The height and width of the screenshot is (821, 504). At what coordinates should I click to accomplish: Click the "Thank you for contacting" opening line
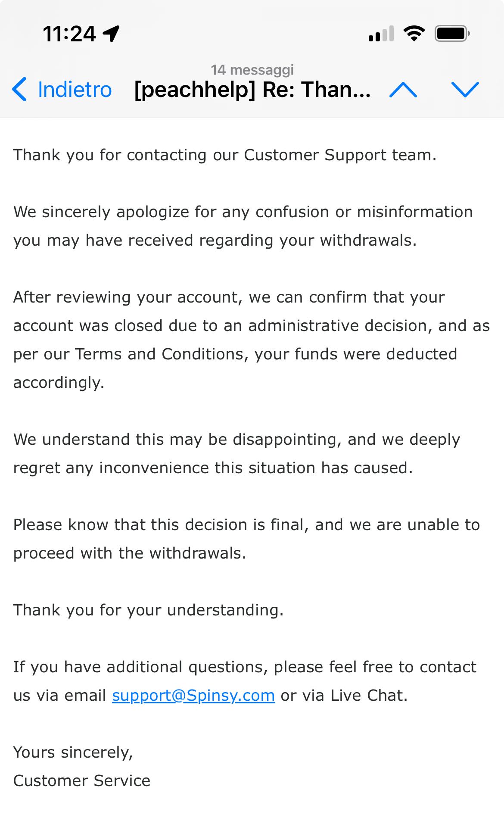(x=224, y=155)
